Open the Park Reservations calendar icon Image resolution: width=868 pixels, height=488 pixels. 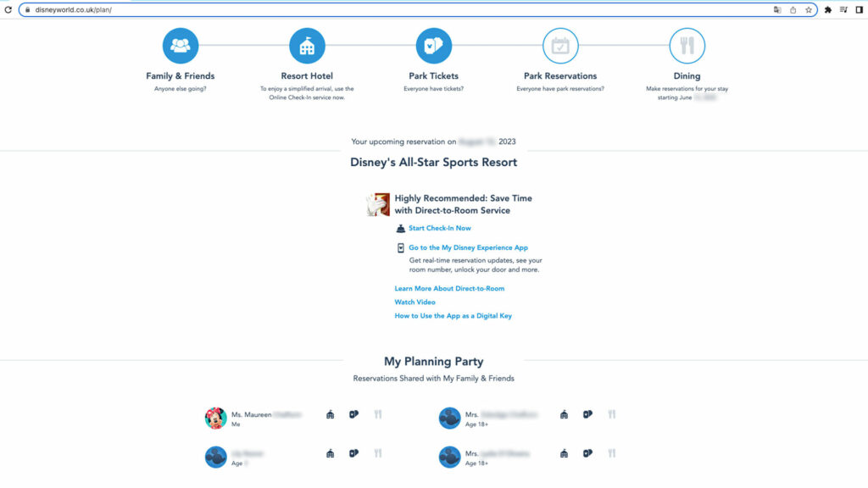point(560,46)
